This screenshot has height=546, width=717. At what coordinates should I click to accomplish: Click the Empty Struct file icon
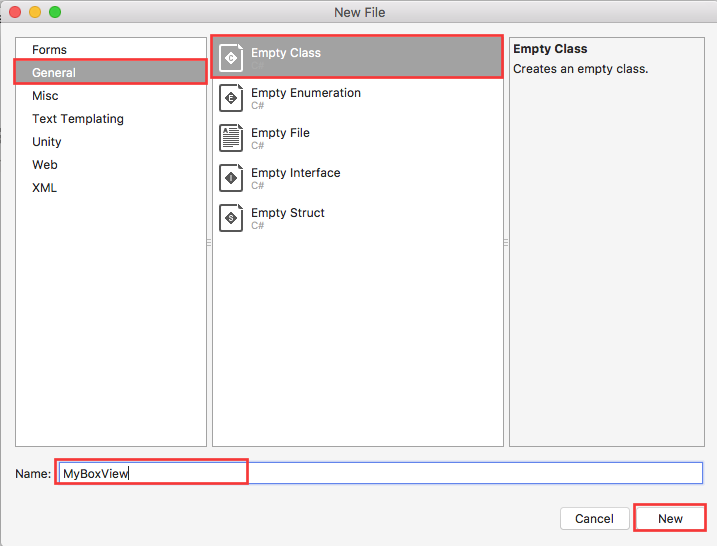click(x=231, y=218)
